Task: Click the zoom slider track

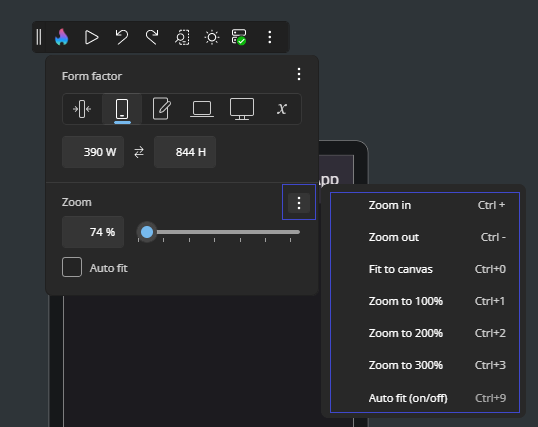Action: click(219, 232)
